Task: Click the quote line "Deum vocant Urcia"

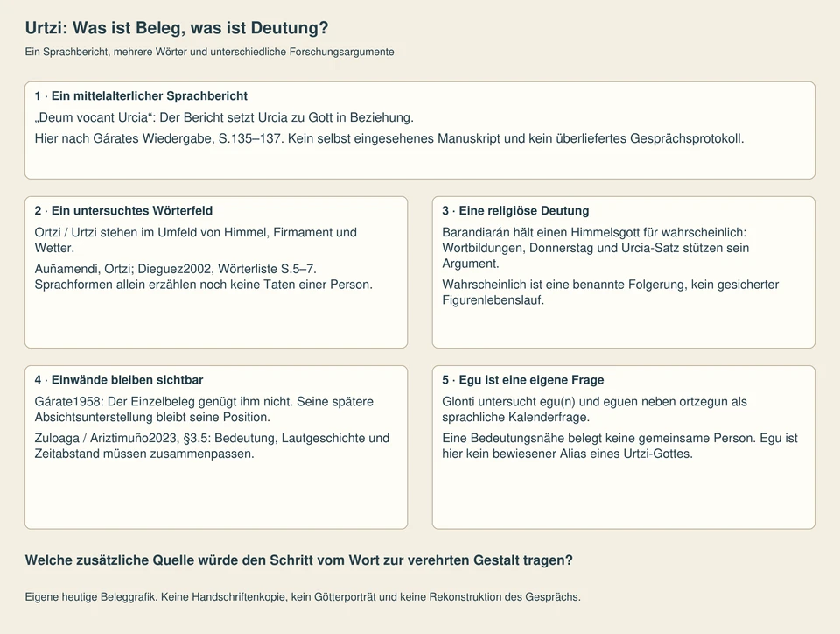Action: pos(224,117)
